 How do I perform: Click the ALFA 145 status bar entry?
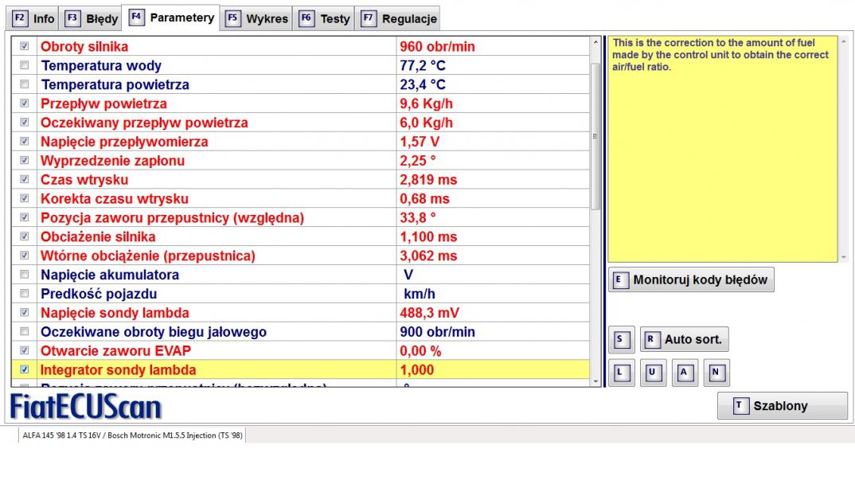click(132, 436)
